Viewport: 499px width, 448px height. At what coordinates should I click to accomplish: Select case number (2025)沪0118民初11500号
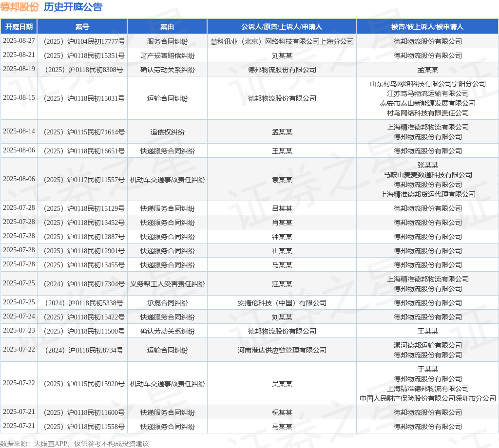[x=84, y=331]
